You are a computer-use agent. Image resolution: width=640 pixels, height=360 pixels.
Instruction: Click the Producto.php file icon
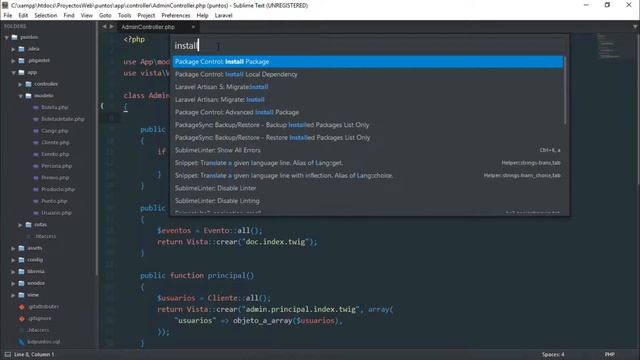tap(36, 189)
